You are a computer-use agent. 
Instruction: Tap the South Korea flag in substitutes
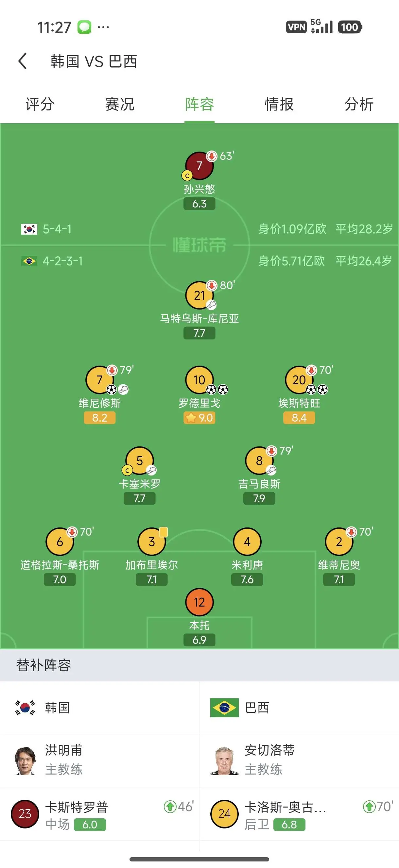tap(25, 708)
